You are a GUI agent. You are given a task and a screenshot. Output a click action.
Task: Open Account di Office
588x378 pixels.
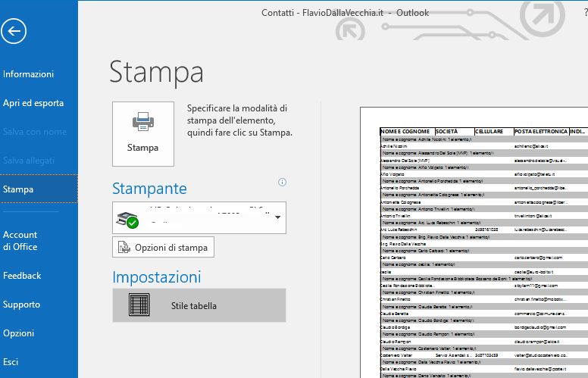click(20, 241)
